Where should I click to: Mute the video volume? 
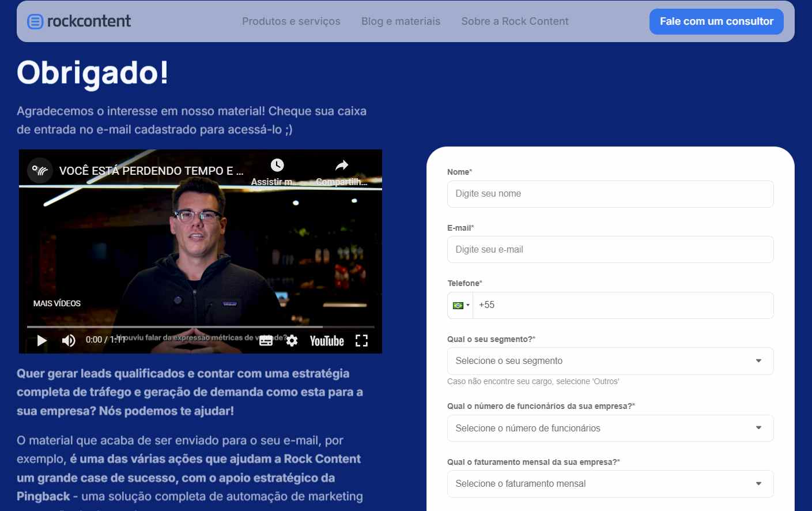coord(69,340)
